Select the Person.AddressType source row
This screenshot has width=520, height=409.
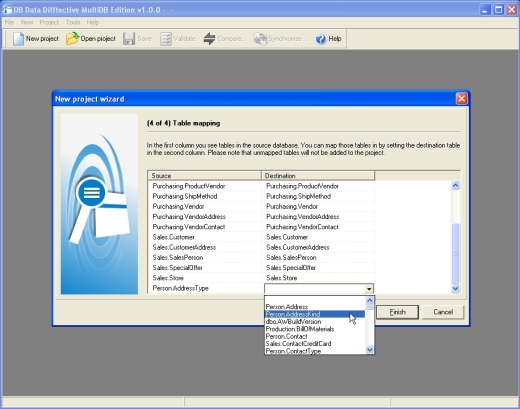(205, 288)
